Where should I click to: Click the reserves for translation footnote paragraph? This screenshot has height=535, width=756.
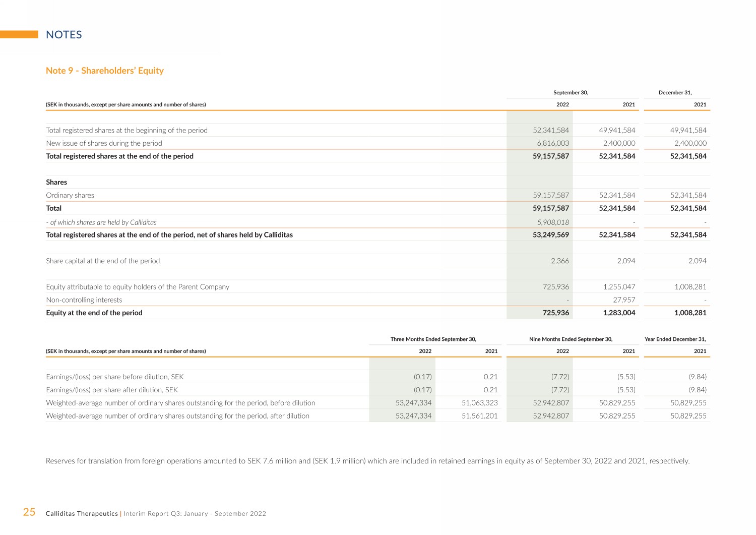[367, 461]
